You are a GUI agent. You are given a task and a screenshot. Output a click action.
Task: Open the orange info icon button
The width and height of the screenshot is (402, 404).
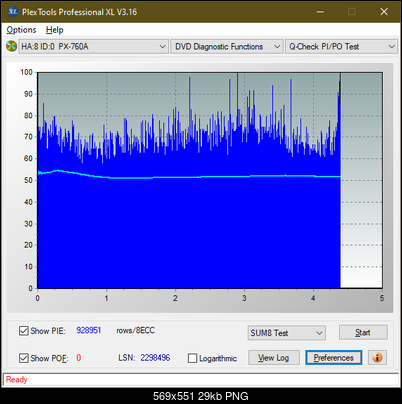[x=377, y=358]
